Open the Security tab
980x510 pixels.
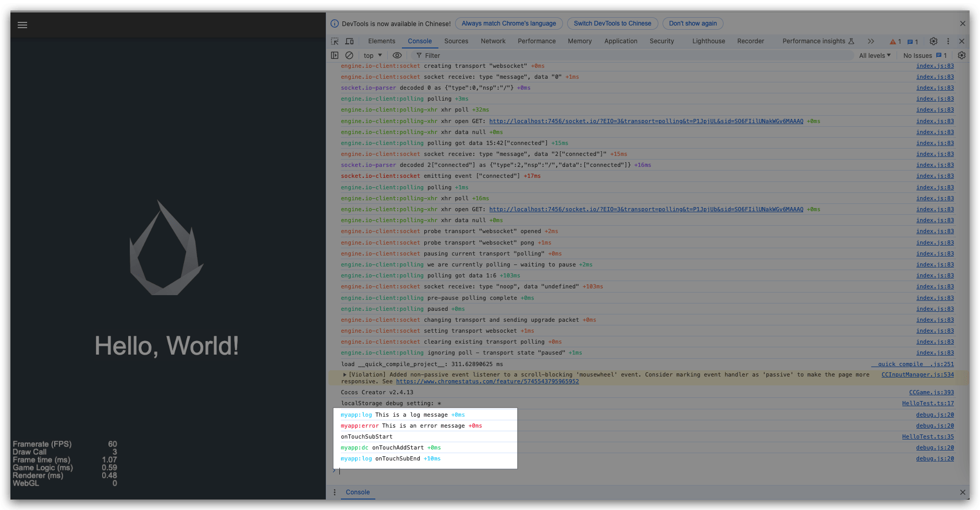coord(661,41)
